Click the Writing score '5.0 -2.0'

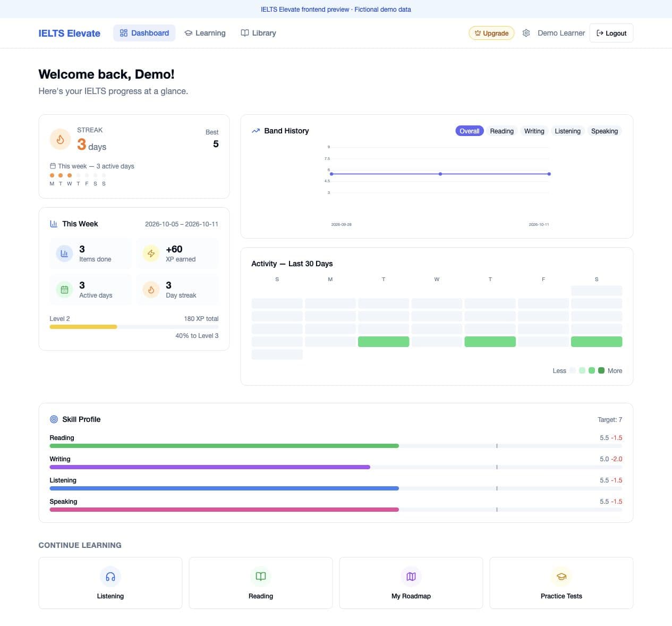point(611,459)
